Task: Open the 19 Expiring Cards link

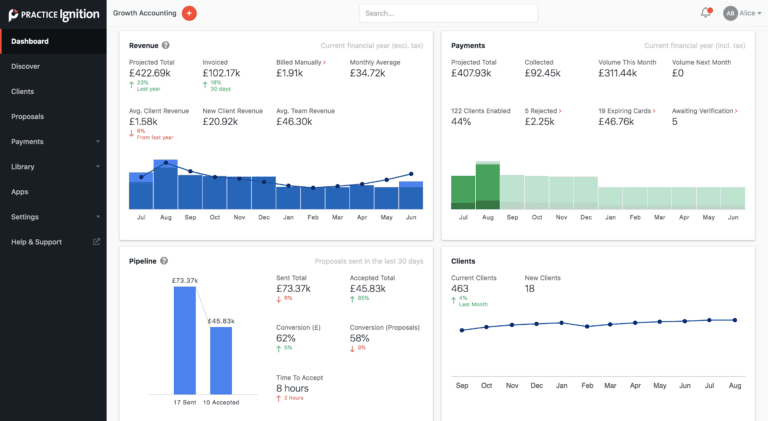Action: click(x=626, y=110)
